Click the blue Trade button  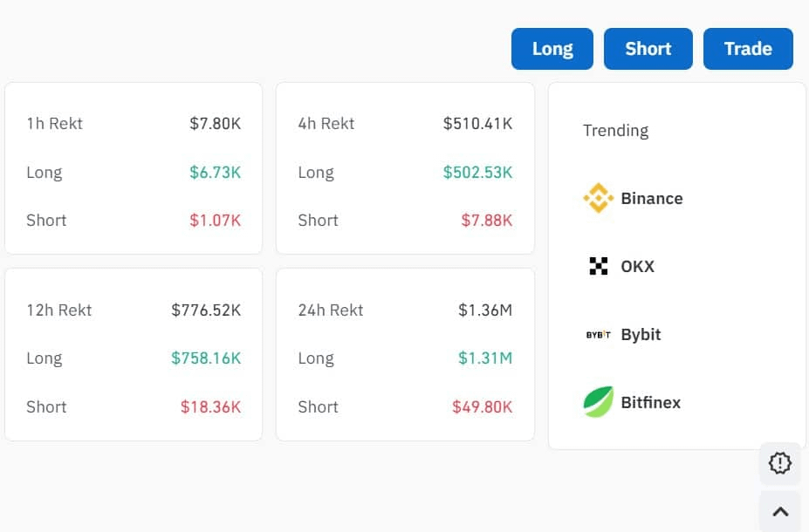(748, 49)
